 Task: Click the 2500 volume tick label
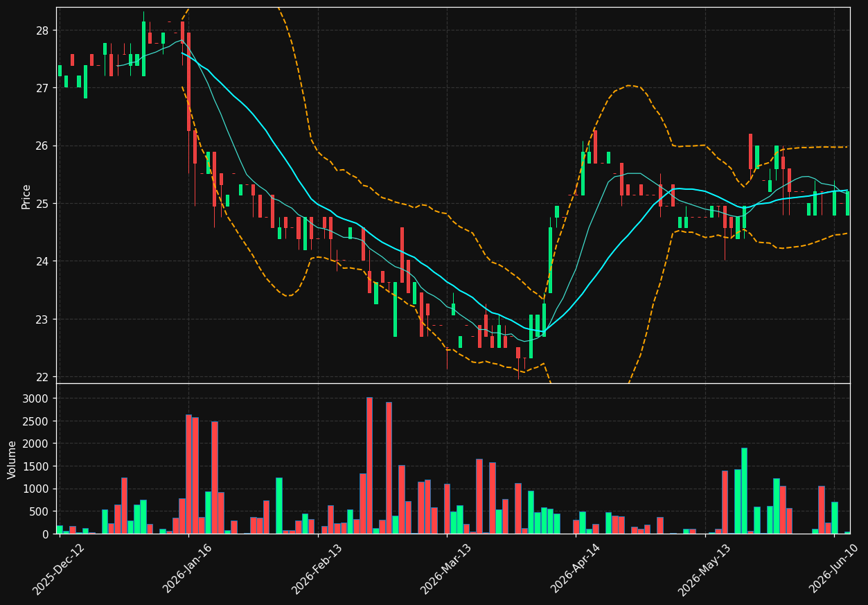click(35, 421)
